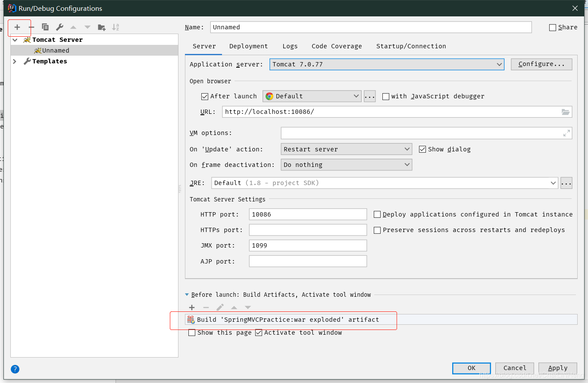
Task: Open the JRE dropdown
Action: point(385,183)
